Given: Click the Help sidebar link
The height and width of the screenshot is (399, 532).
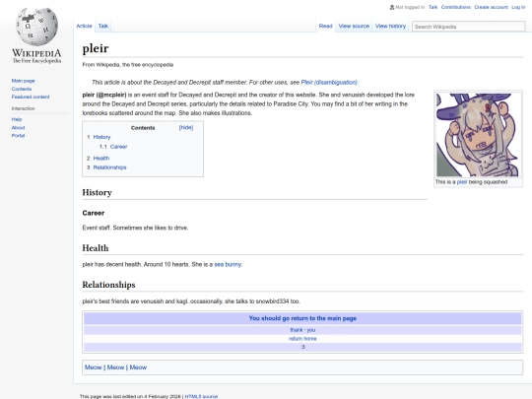Looking at the screenshot, I should (17, 119).
